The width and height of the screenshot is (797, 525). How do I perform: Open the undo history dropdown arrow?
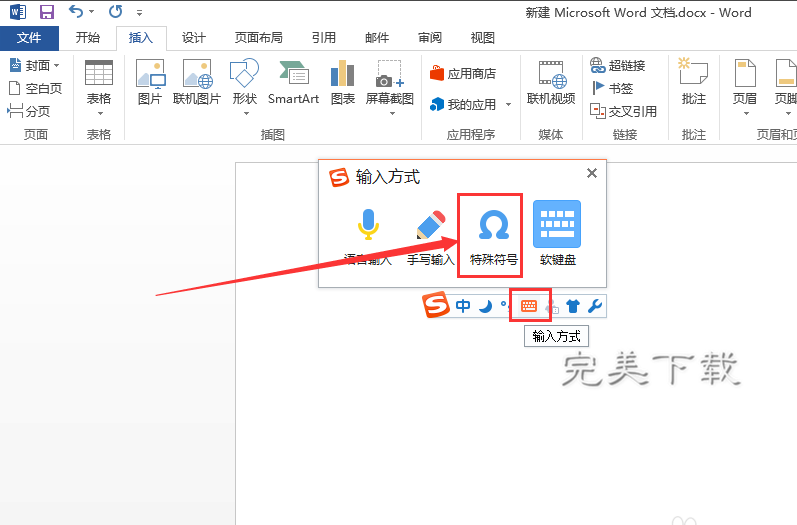pyautogui.click(x=91, y=11)
